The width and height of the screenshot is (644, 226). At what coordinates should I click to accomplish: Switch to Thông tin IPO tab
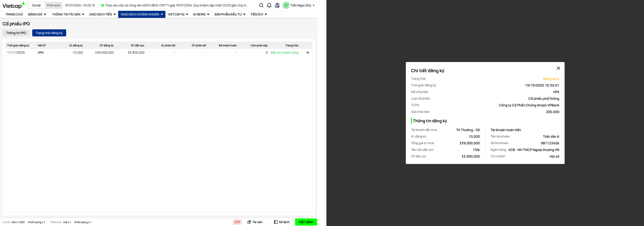tap(16, 33)
